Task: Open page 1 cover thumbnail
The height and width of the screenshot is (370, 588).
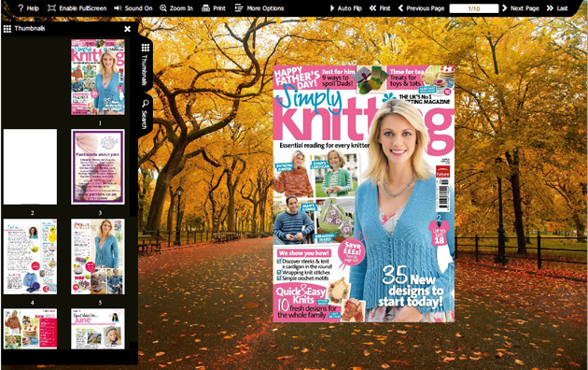Action: pyautogui.click(x=98, y=77)
